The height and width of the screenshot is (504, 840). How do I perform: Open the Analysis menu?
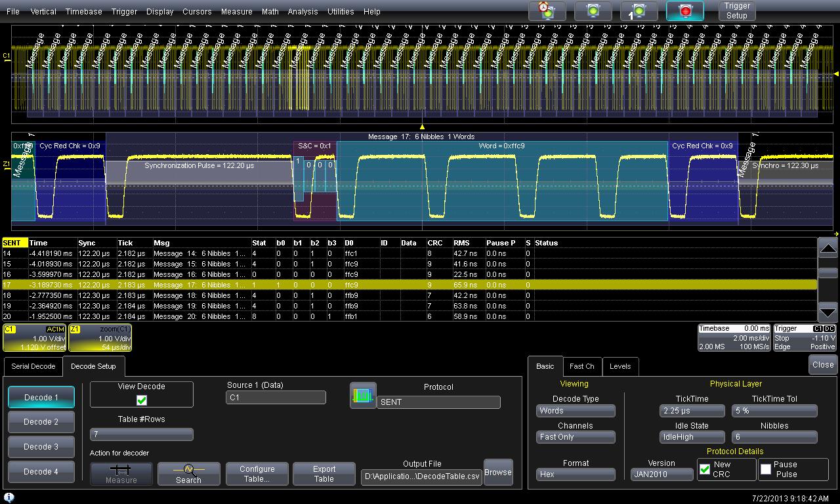(303, 11)
